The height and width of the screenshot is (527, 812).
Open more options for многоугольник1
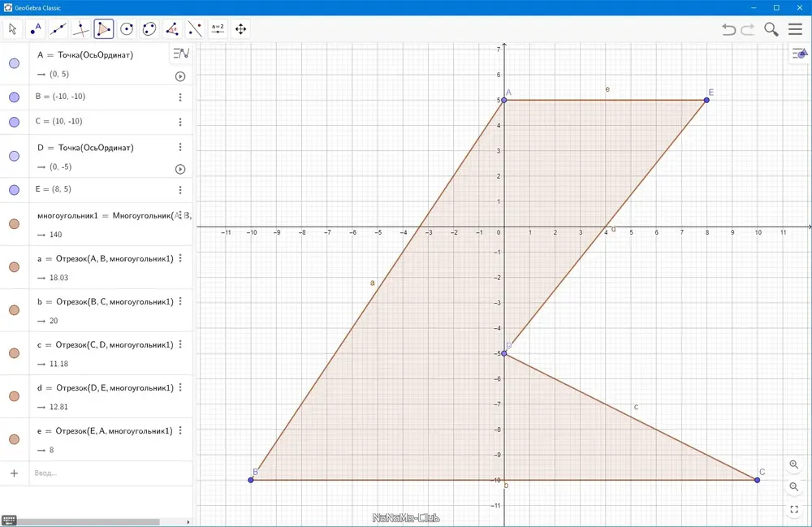click(180, 215)
